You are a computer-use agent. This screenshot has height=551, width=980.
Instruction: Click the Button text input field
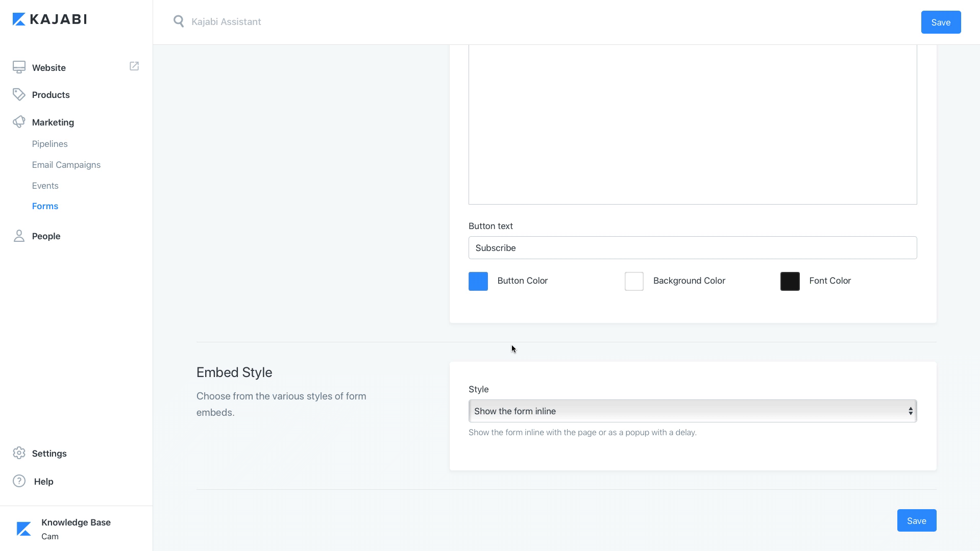coord(692,248)
